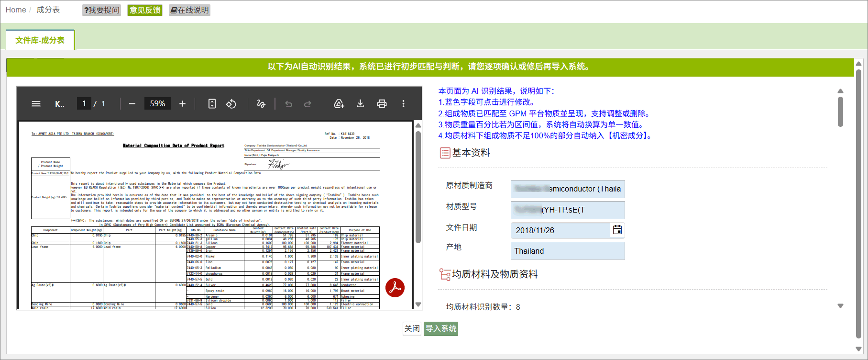Rotate the PDF document
The width and height of the screenshot is (868, 360).
click(x=231, y=104)
